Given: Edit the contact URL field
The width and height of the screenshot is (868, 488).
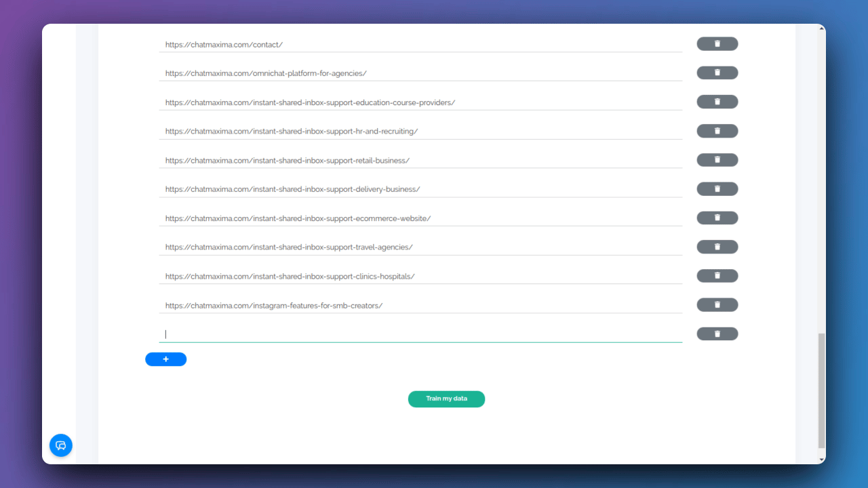Looking at the screenshot, I should coord(420,44).
